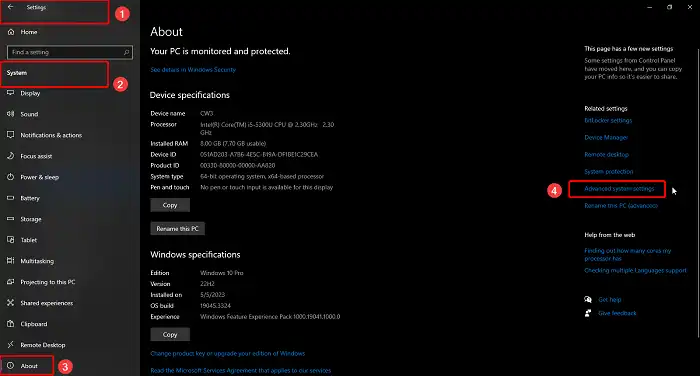Image resolution: width=700 pixels, height=376 pixels.
Task: Click the Remote Desktop icon
Action: point(11,345)
